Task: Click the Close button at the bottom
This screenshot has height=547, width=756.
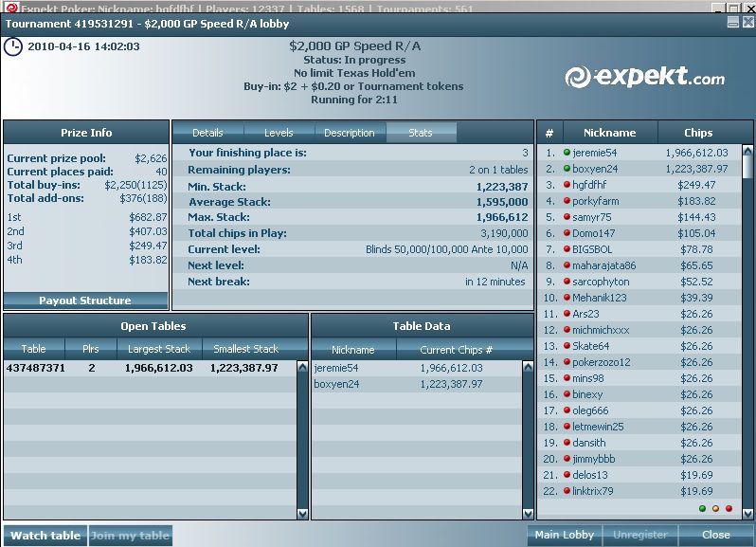Action: [x=716, y=535]
